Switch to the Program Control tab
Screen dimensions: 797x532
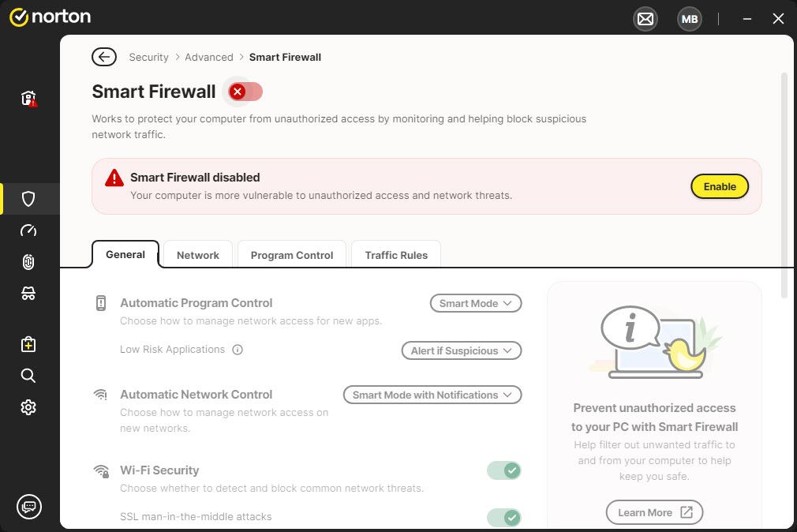(292, 255)
